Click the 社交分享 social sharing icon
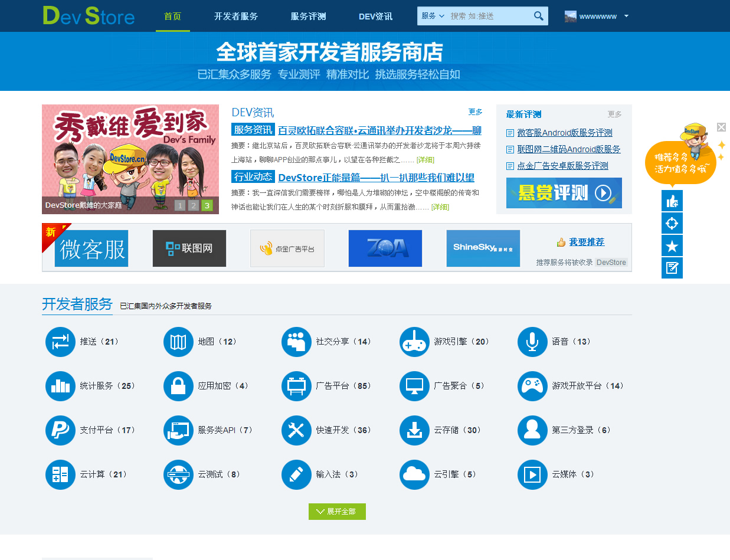This screenshot has width=730, height=560. [296, 341]
